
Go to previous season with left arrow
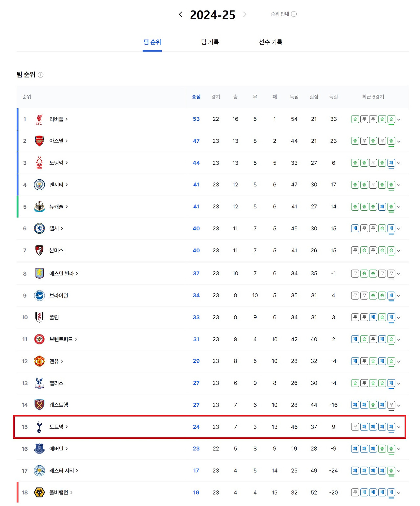point(180,14)
